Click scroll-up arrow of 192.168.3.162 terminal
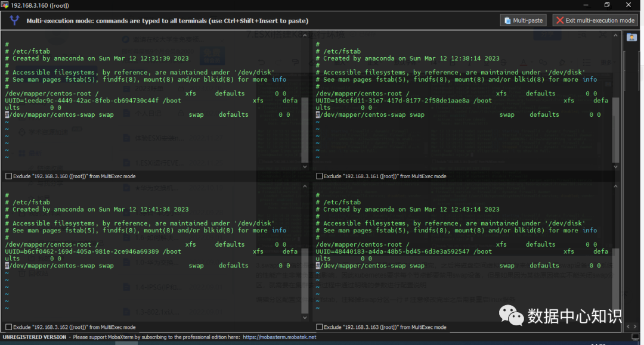This screenshot has width=644, height=345. tap(305, 187)
